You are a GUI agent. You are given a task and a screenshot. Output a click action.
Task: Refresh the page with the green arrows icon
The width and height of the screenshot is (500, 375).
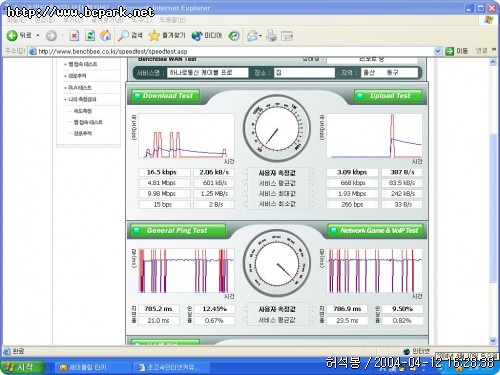[x=90, y=36]
